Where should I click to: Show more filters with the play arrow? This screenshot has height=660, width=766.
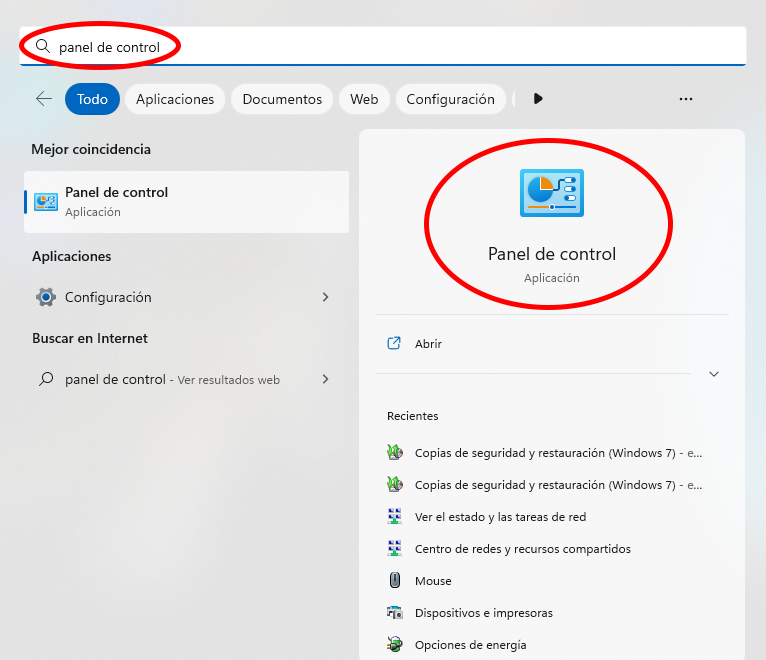pos(538,99)
